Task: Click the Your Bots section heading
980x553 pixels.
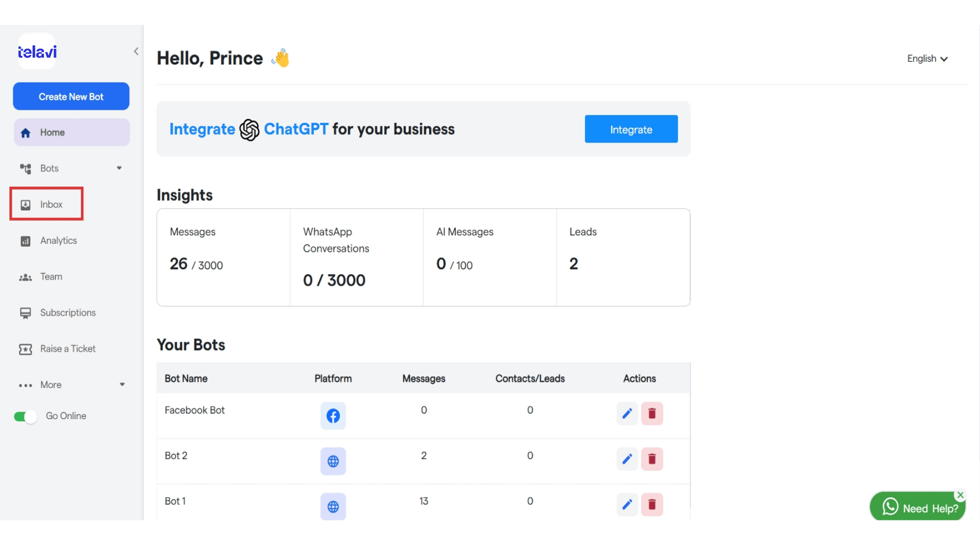Action: (x=191, y=345)
